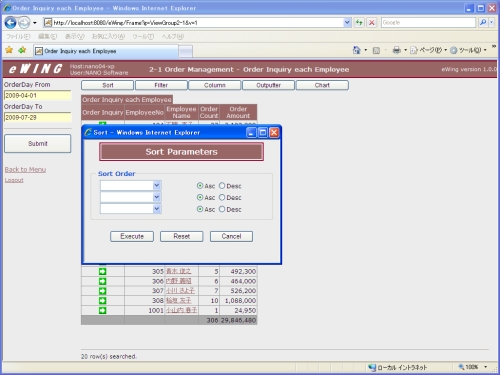Screen dimensions: 500x375
Task: Open the 編集(E) menu
Action: point(47,37)
